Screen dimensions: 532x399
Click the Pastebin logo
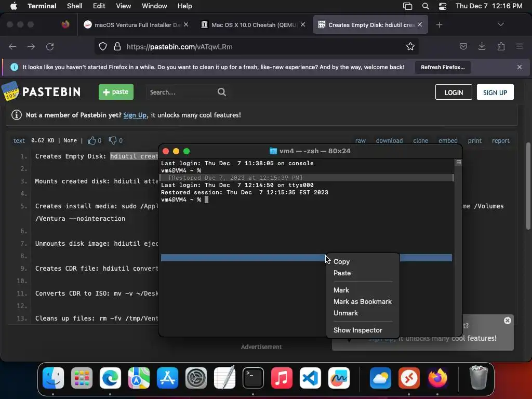pos(41,91)
